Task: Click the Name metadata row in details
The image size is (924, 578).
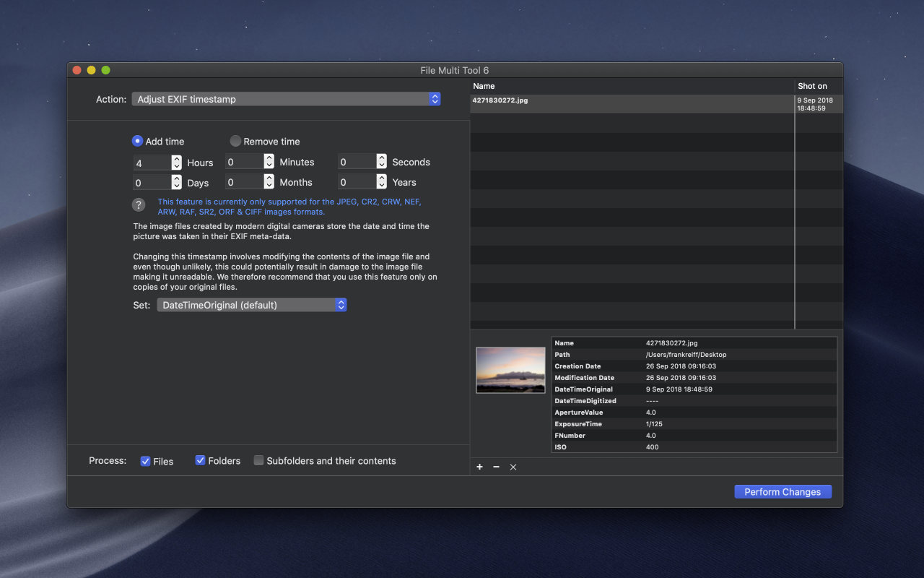Action: click(x=694, y=343)
